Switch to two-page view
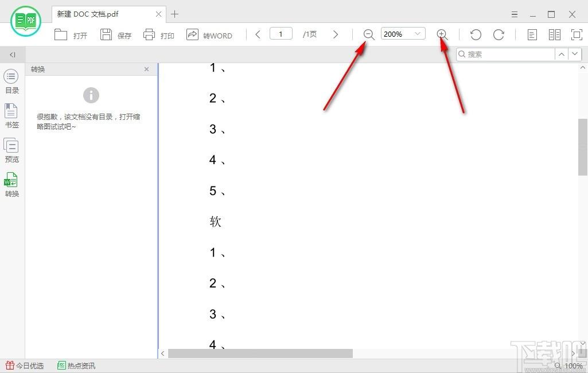588x373 pixels. pyautogui.click(x=554, y=35)
